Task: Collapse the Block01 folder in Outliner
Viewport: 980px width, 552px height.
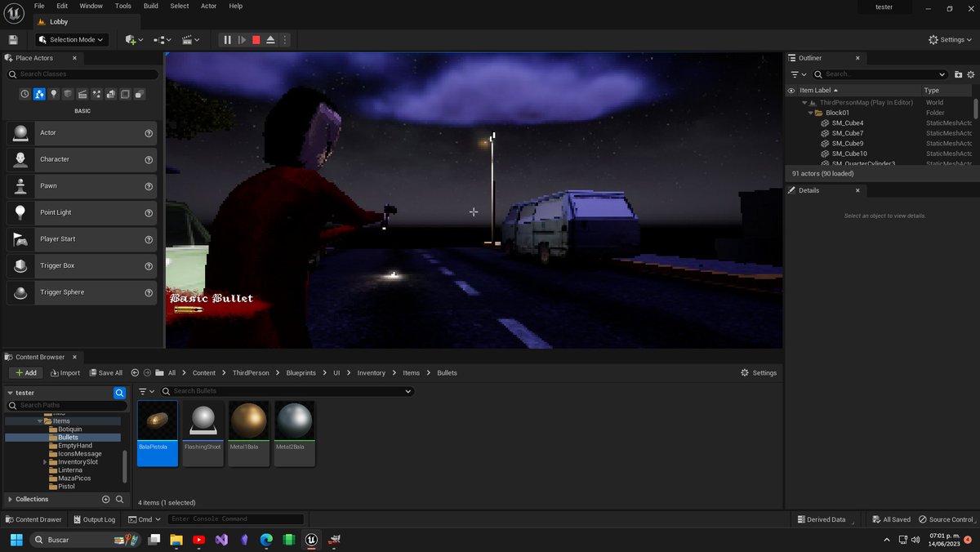Action: 811,113
